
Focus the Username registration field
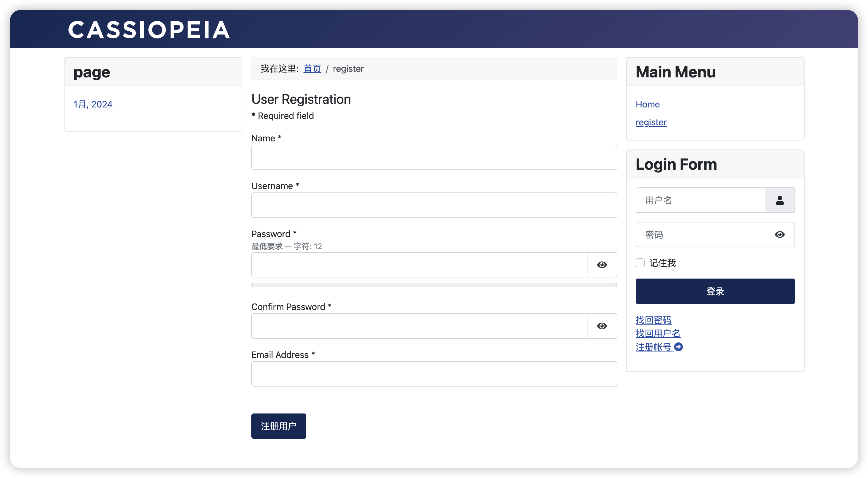(x=434, y=205)
